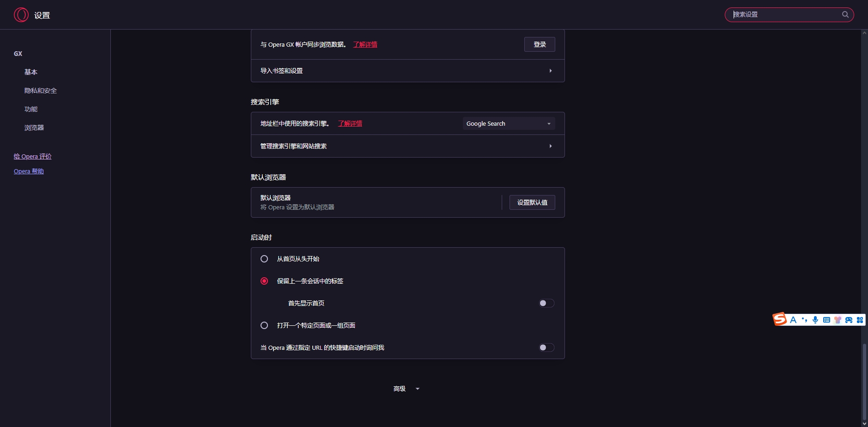Click into the 搜索设置 search field

pos(785,14)
